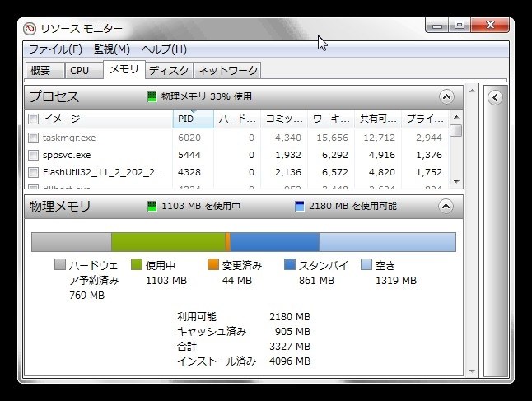This screenshot has height=401, width=532.
Task: Click the gray ハードウェア予約済み legend swatch
Action: pos(60,264)
